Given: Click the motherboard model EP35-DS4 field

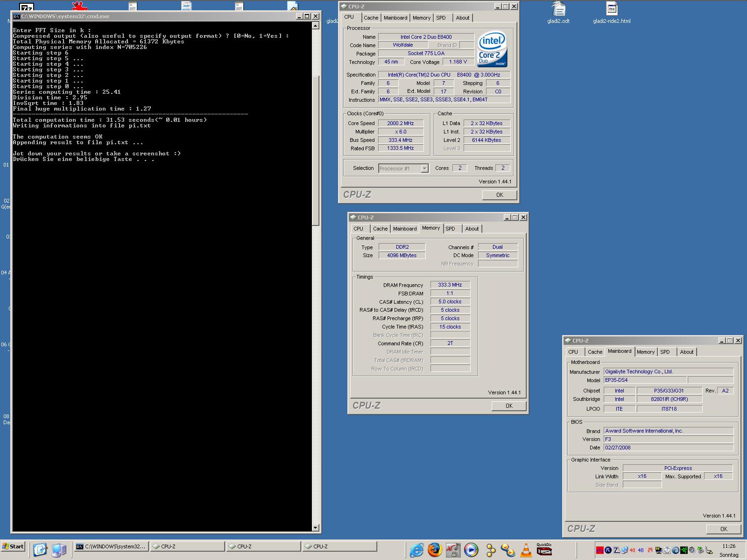Looking at the screenshot, I should point(645,380).
